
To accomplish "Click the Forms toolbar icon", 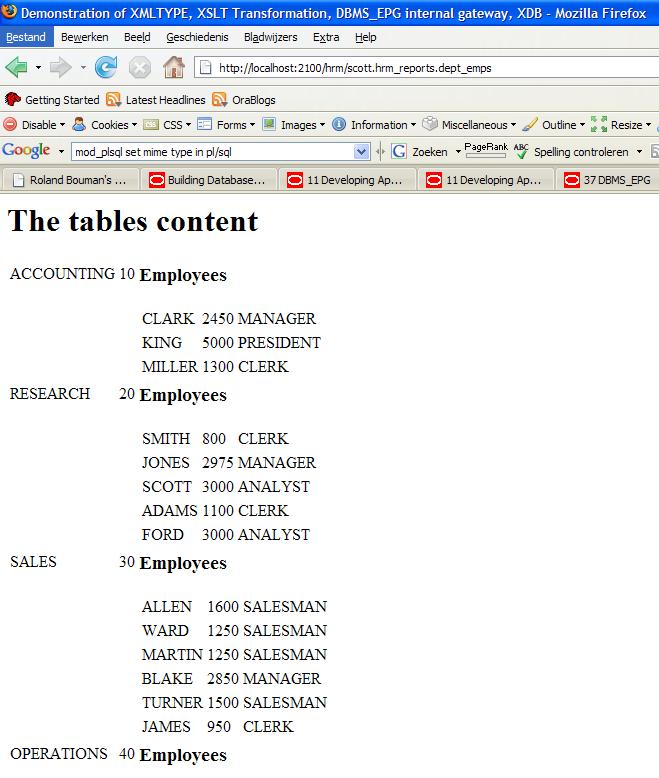I will coord(204,124).
